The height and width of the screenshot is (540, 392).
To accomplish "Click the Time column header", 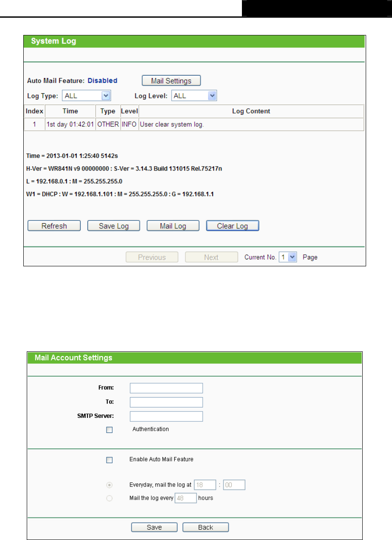I will [70, 111].
